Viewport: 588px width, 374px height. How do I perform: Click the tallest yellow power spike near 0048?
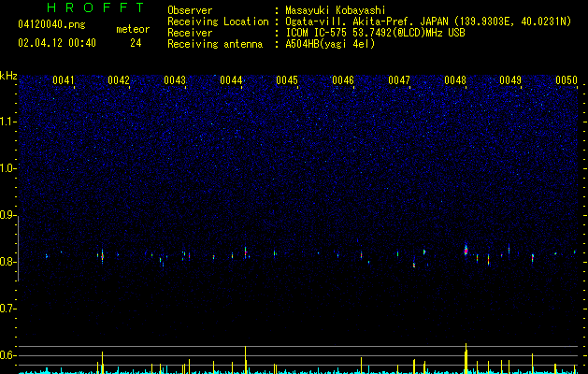tap(466, 358)
